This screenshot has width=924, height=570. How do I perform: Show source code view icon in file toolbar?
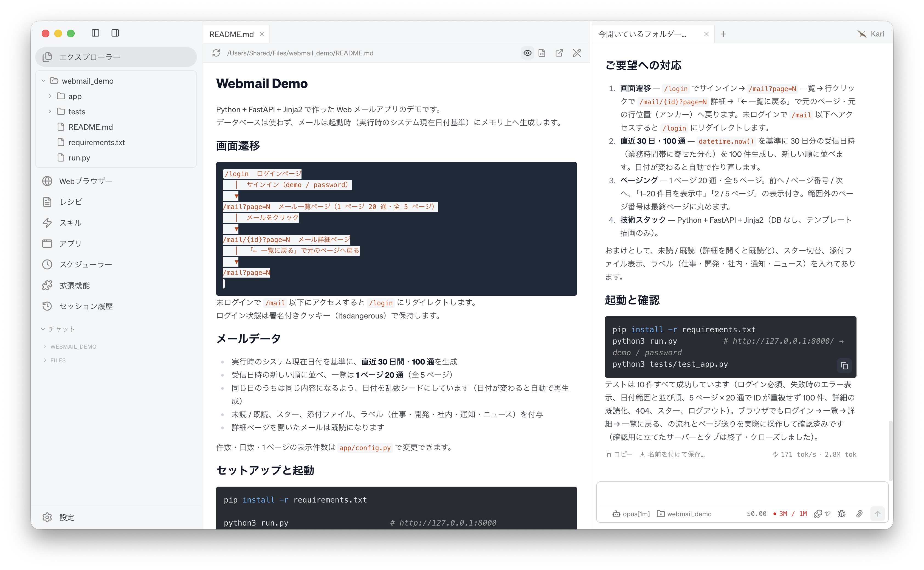tap(542, 53)
